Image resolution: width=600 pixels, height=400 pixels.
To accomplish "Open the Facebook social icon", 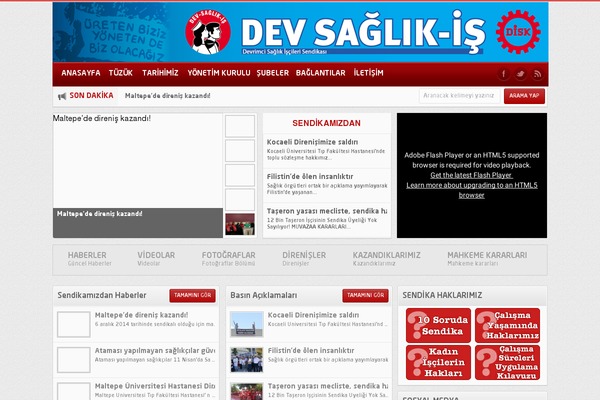I will (503, 74).
